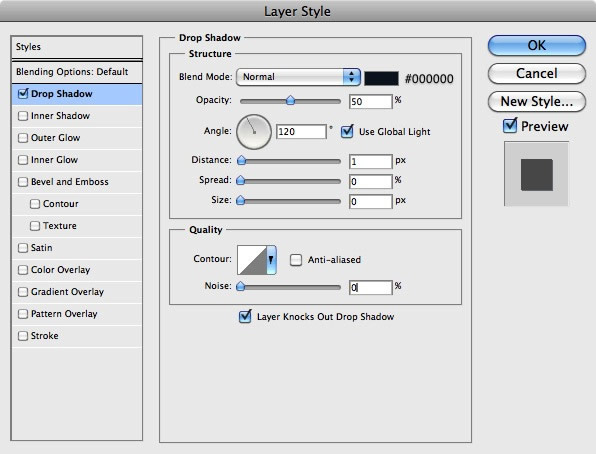Viewport: 596px width, 454px height.
Task: Open the Contour curve picker arrow
Action: (271, 260)
